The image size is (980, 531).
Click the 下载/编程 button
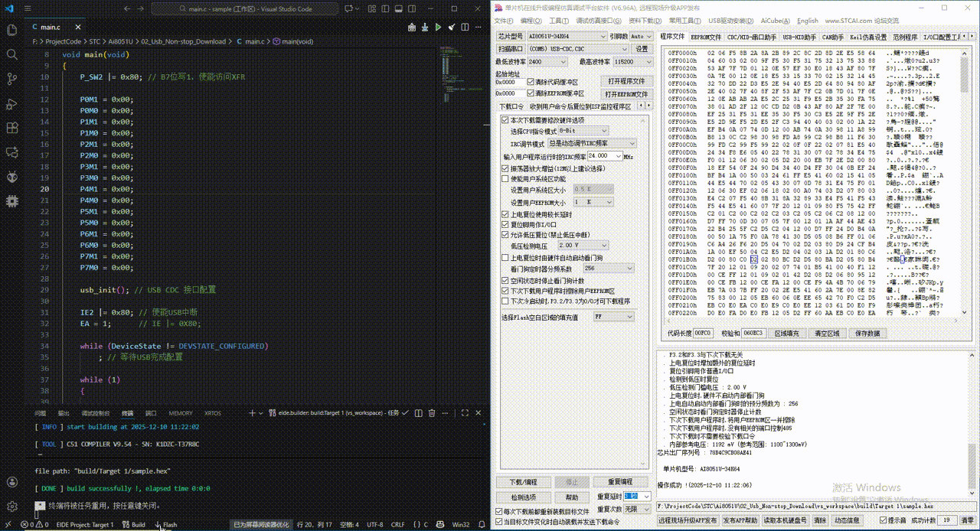524,481
